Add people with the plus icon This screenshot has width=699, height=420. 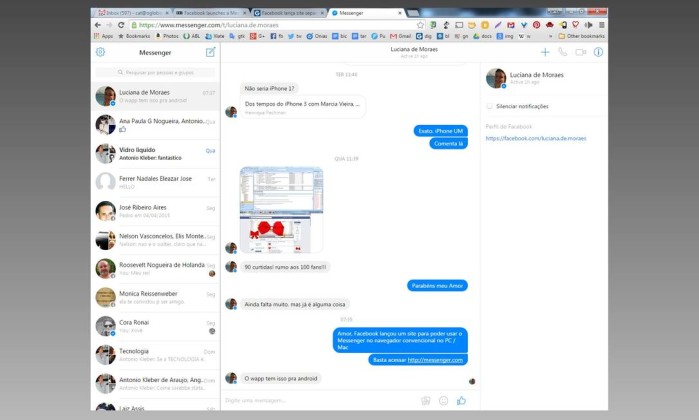pos(545,52)
